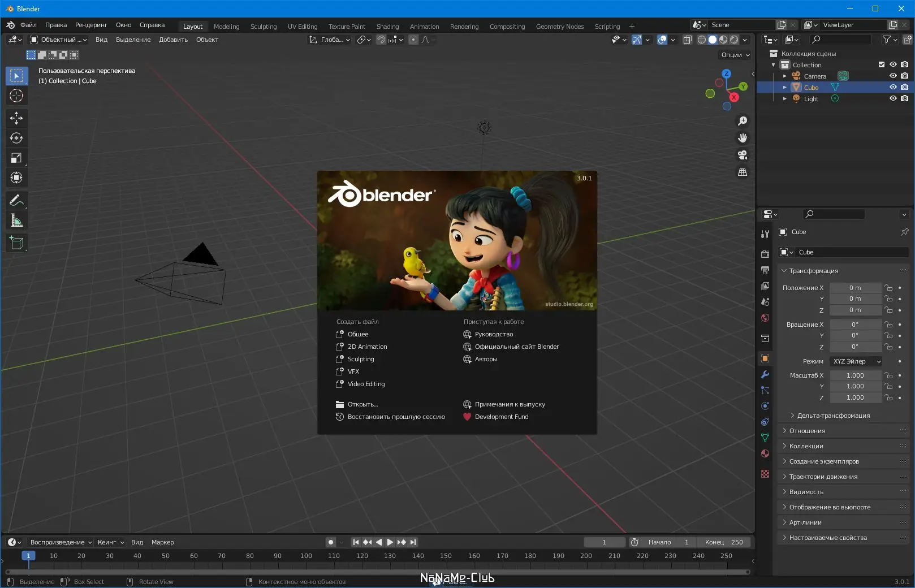
Task: Hide the Cube in outliner
Action: pos(893,87)
